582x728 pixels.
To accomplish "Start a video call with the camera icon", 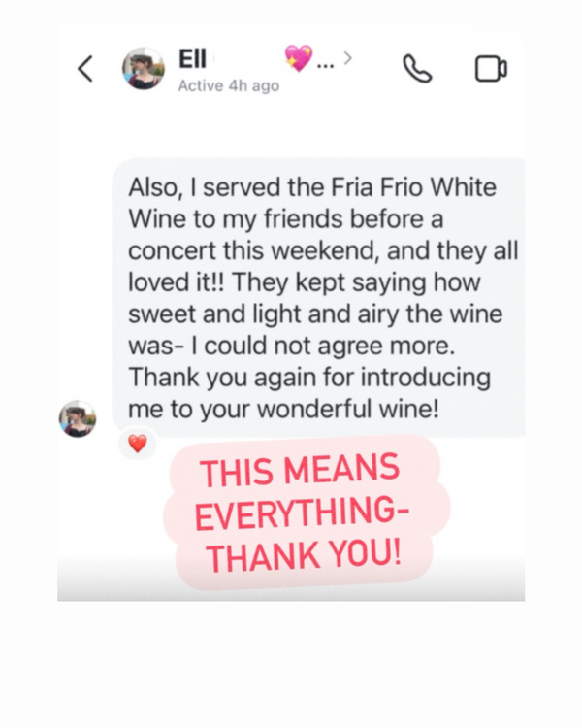I will (x=491, y=69).
